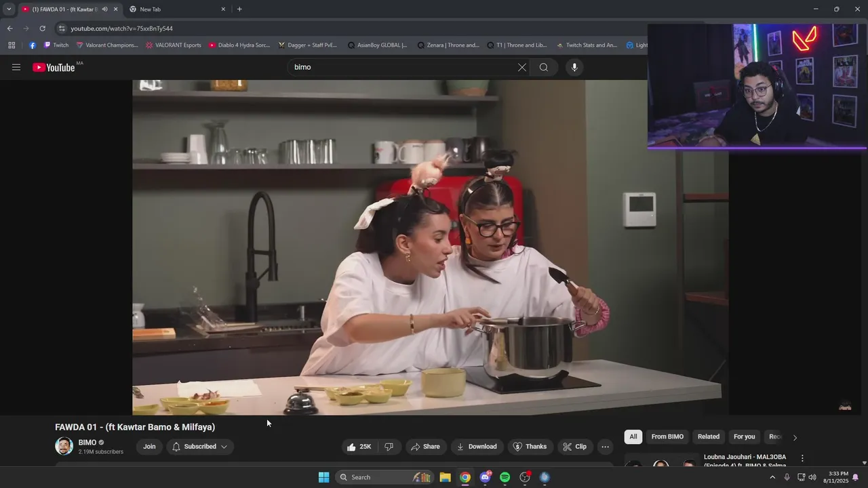Open the Valorant Champions bookmark

(107, 45)
